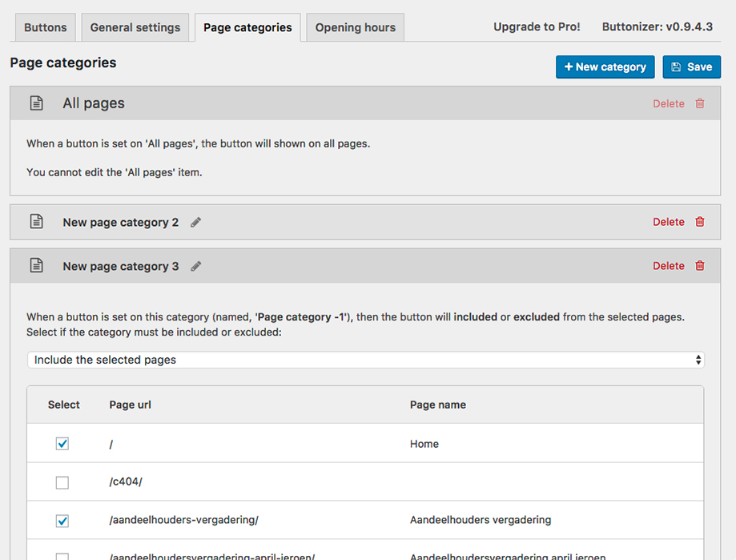This screenshot has width=736, height=560.
Task: Click the Upgrade to Pro! link
Action: [537, 27]
